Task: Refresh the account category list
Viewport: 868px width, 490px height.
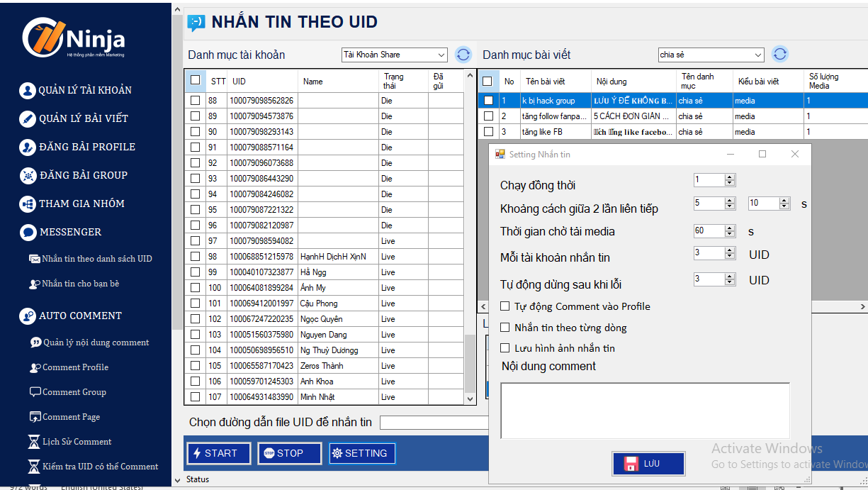Action: tap(463, 55)
